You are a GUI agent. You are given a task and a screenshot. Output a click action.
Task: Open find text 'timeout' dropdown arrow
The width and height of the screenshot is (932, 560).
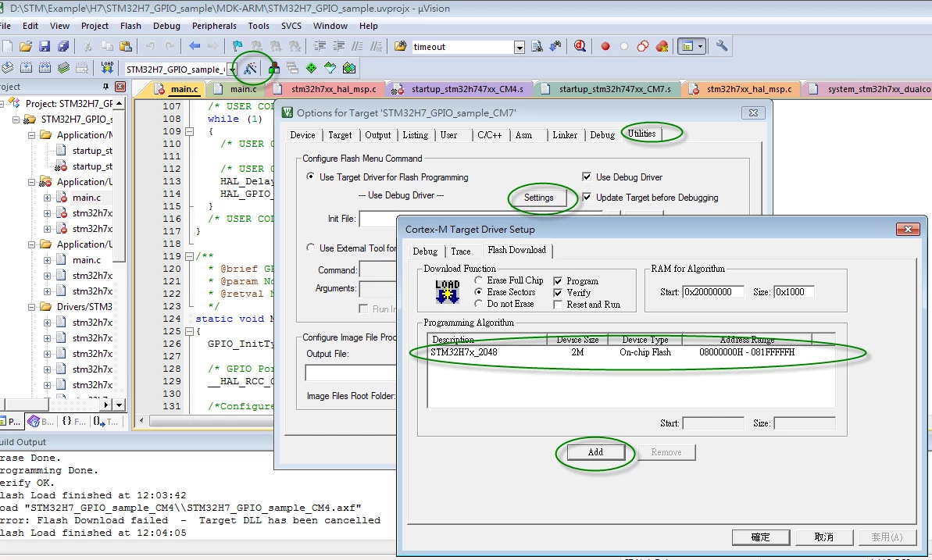[x=520, y=48]
